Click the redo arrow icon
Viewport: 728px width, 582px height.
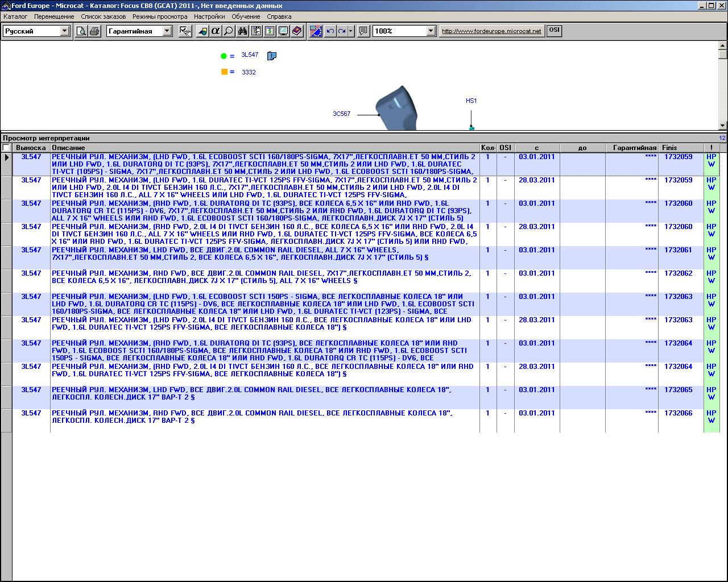[x=342, y=31]
